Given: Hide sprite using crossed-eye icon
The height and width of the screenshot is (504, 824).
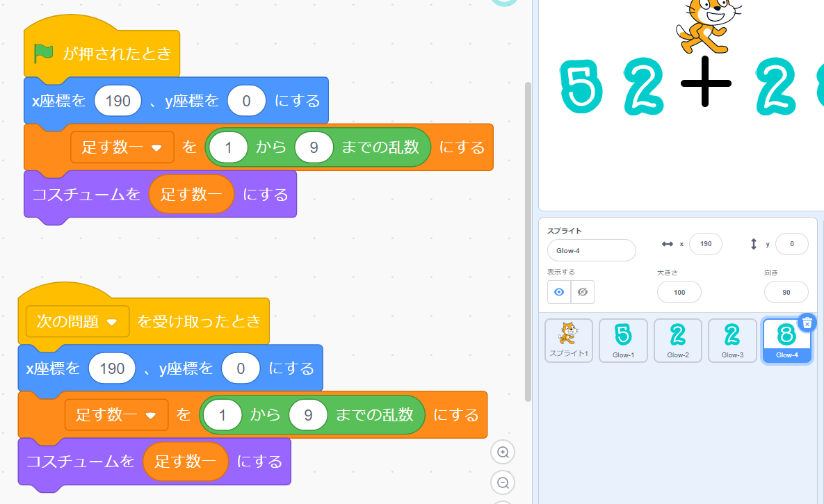Looking at the screenshot, I should tap(583, 292).
